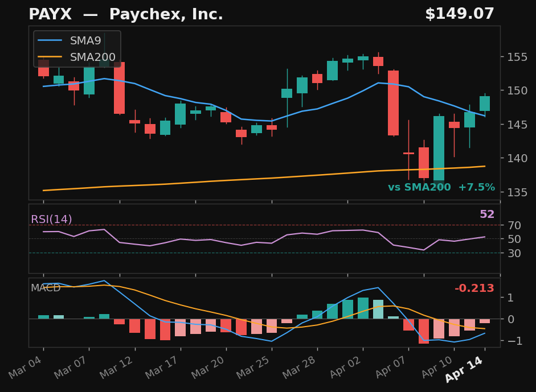Click the MACD panel label
Screen dimensions: 536x392
click(x=46, y=288)
